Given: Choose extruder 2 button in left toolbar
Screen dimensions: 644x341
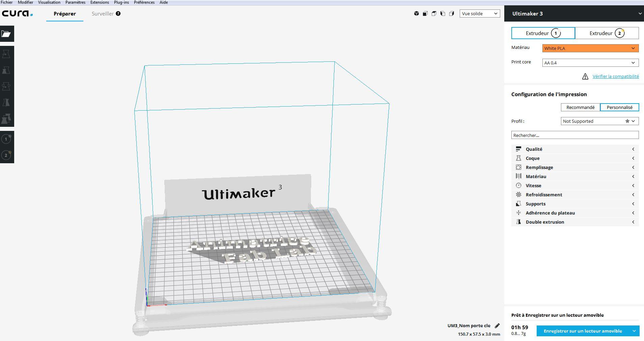Looking at the screenshot, I should point(6,155).
